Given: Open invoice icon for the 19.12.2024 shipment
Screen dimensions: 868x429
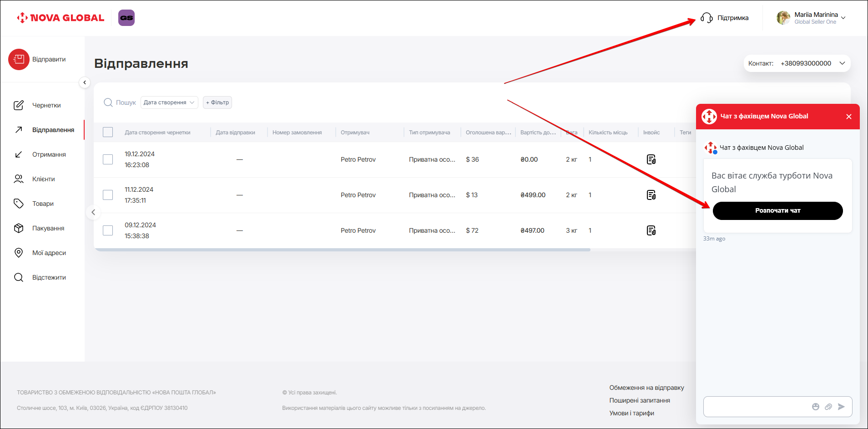Looking at the screenshot, I should [651, 159].
